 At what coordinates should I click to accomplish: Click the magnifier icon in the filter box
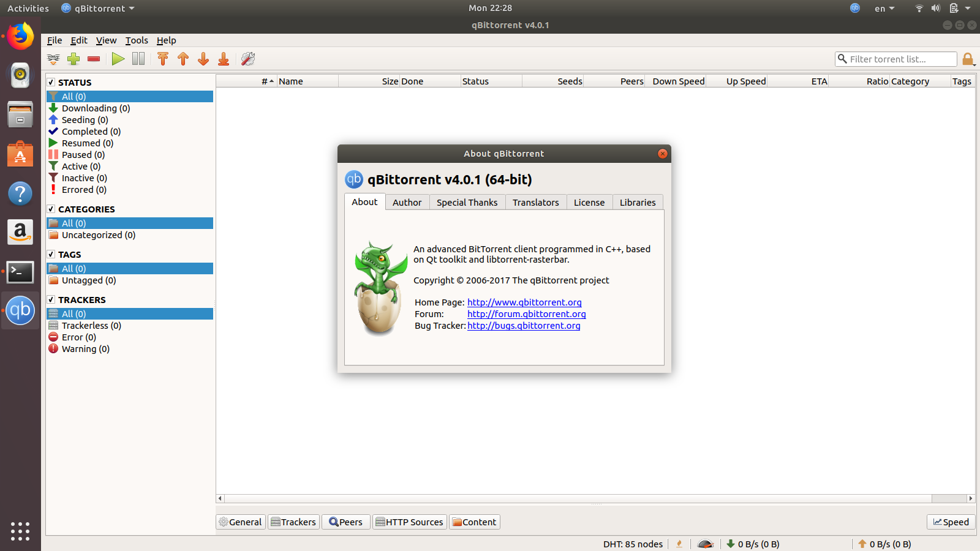click(x=843, y=59)
